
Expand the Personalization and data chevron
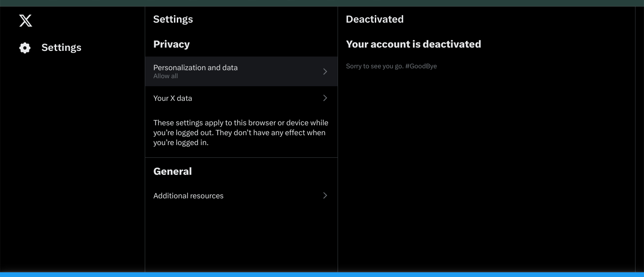(325, 72)
